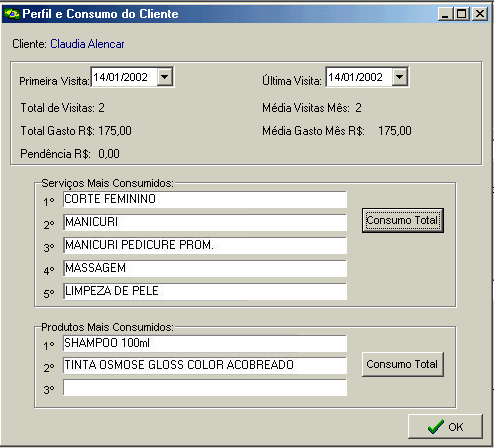The width and height of the screenshot is (494, 448).
Task: Select the TINTA OSMOSE GLOSS COLOR field
Action: click(205, 365)
